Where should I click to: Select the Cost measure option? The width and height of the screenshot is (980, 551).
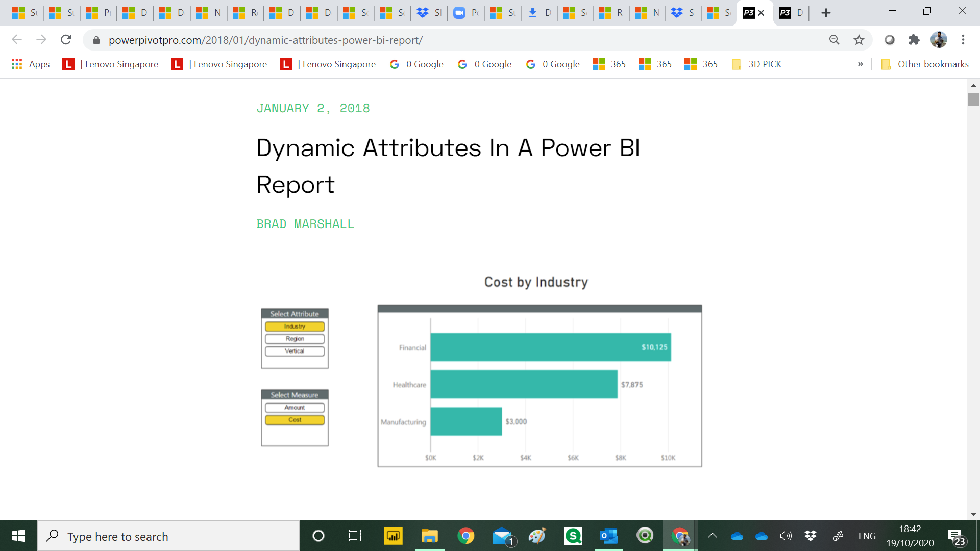(x=295, y=420)
